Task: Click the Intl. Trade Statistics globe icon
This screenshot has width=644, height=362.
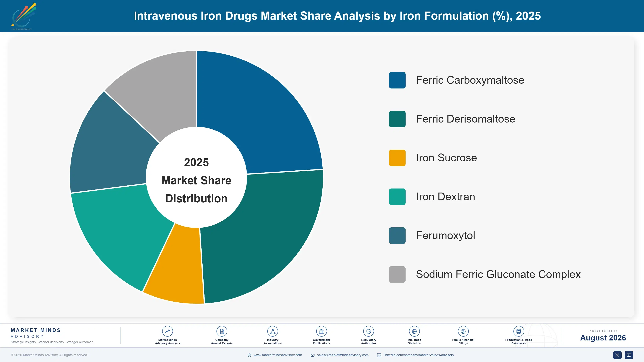Action: click(x=414, y=331)
